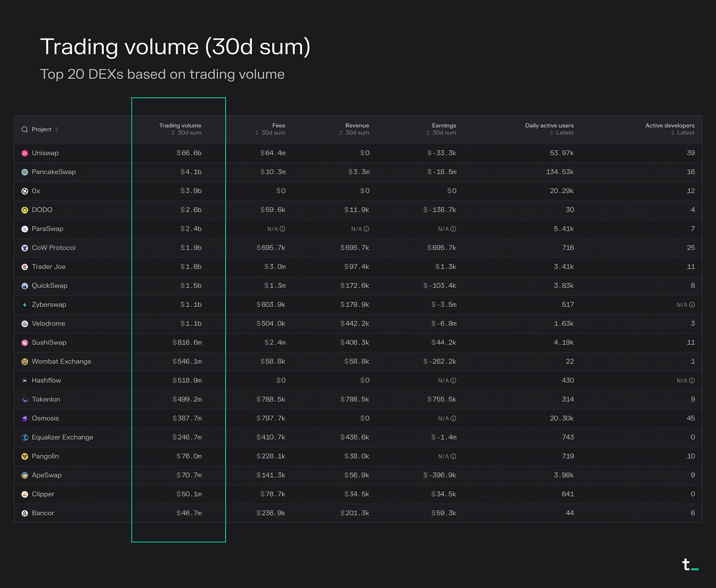
Task: Sort by the Project column arrows
Action: [x=56, y=129]
